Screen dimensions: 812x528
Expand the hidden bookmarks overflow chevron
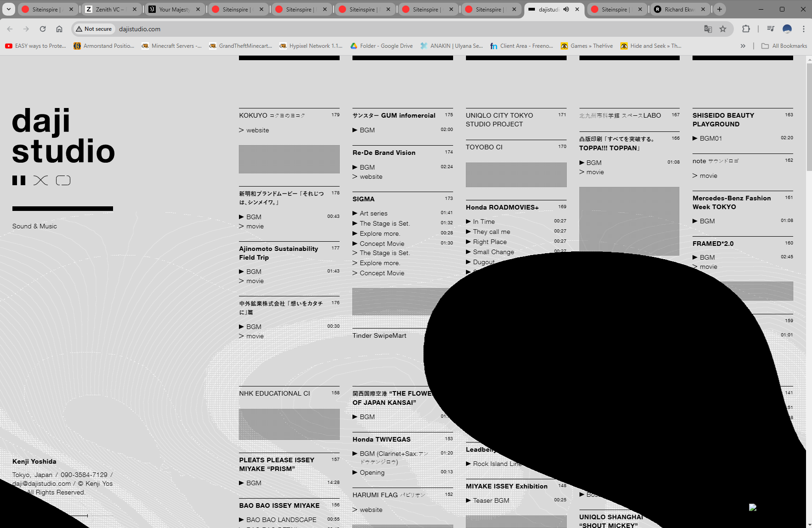pyautogui.click(x=743, y=46)
